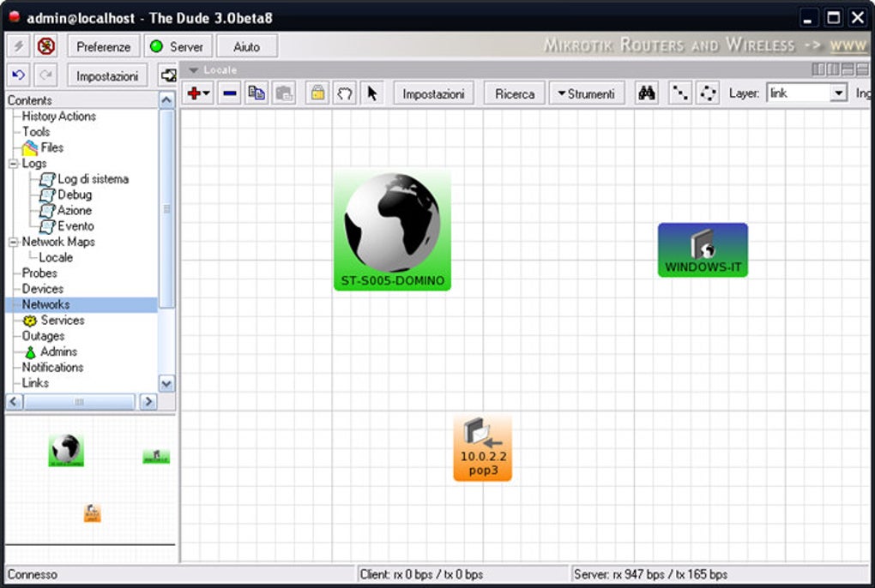The width and height of the screenshot is (875, 588).
Task: Click the horizontal scrollbar right arrow
Action: (148, 401)
